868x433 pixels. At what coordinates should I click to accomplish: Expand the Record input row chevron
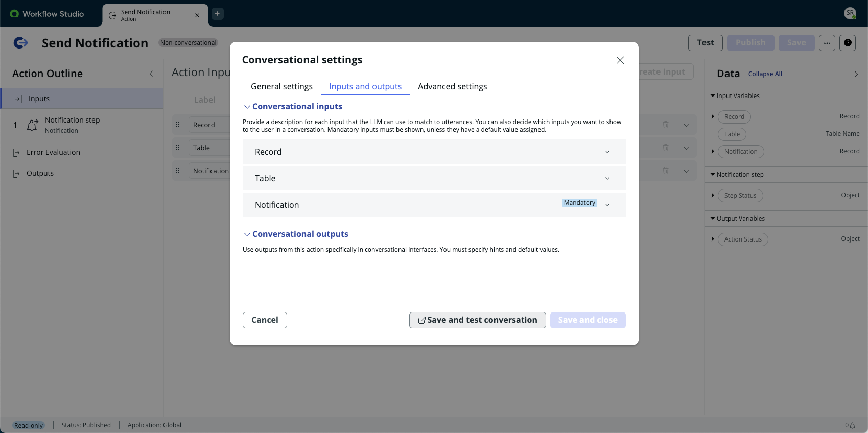[687, 125]
